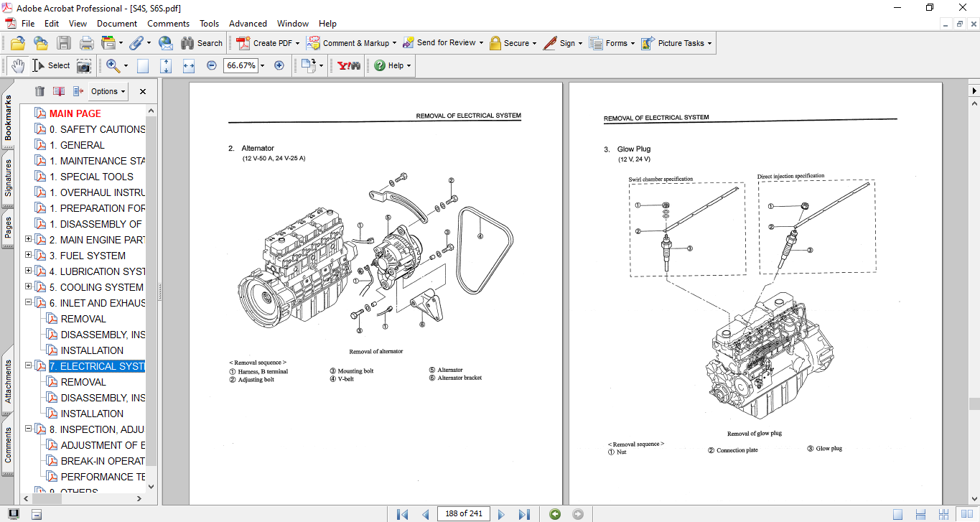Enable Single Page layout view
Image resolution: width=980 pixels, height=522 pixels.
pyautogui.click(x=897, y=513)
